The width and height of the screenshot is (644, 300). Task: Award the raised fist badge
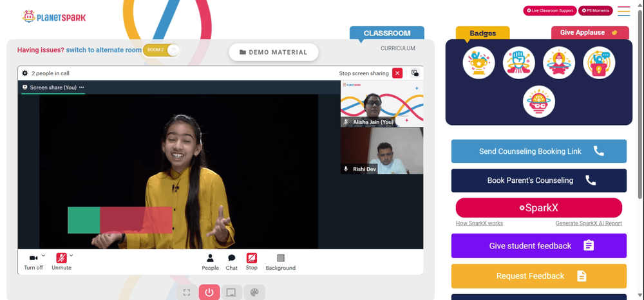(519, 63)
